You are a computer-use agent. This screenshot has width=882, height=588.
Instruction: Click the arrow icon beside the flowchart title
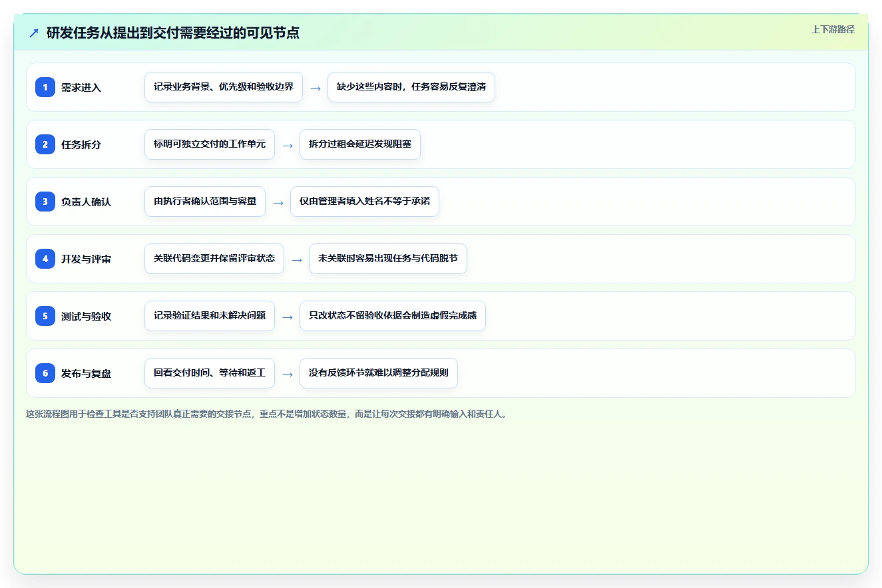(x=34, y=33)
